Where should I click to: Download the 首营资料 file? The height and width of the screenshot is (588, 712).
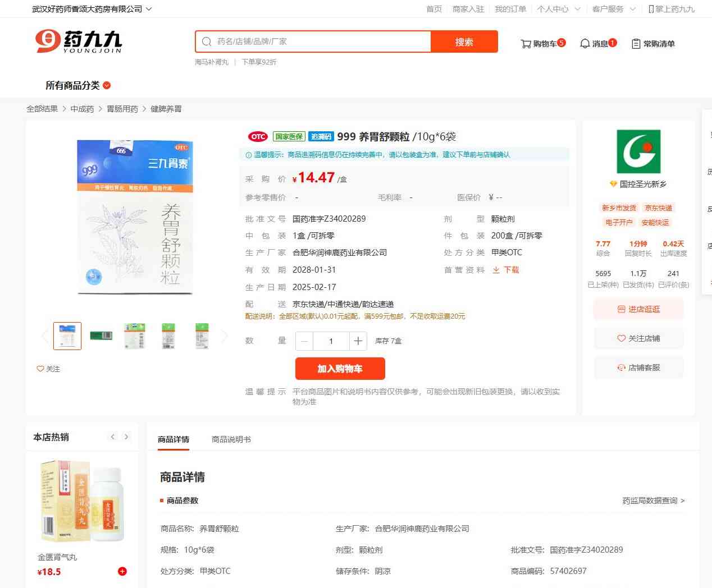coord(506,270)
